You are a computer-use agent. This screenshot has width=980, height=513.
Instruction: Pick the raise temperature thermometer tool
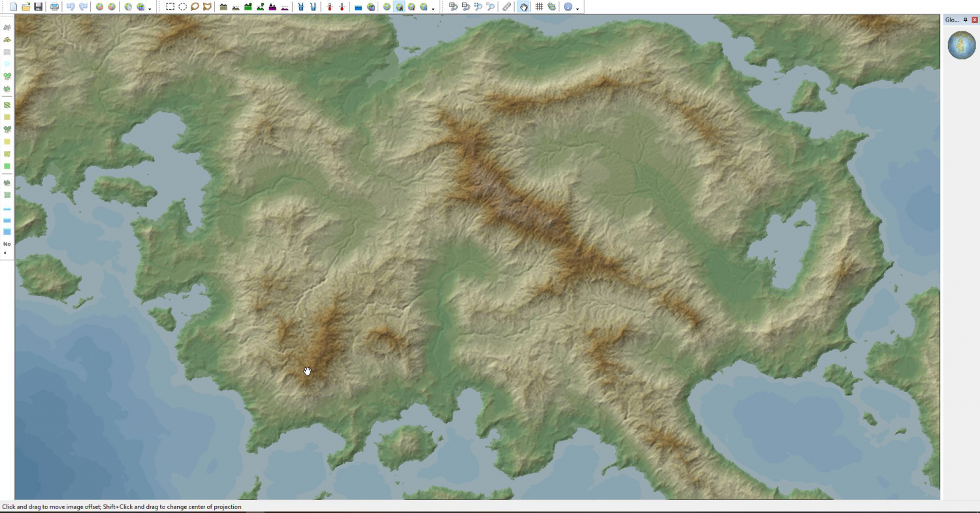[x=329, y=7]
